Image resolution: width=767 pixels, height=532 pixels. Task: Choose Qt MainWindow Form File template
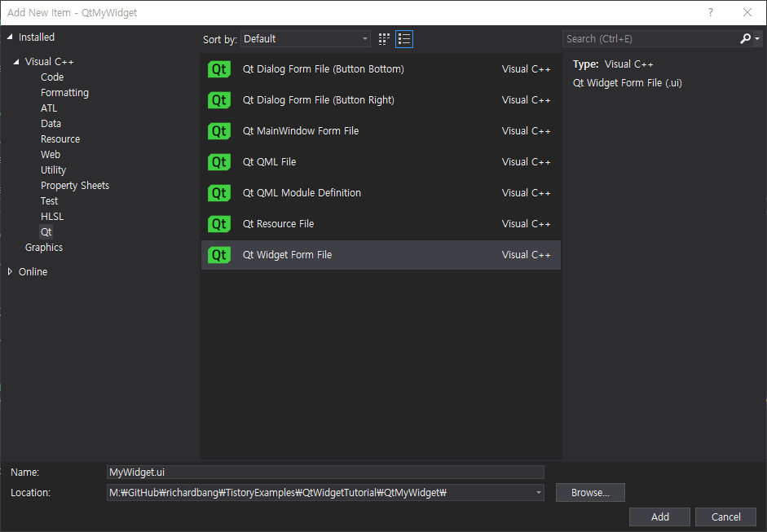(381, 131)
